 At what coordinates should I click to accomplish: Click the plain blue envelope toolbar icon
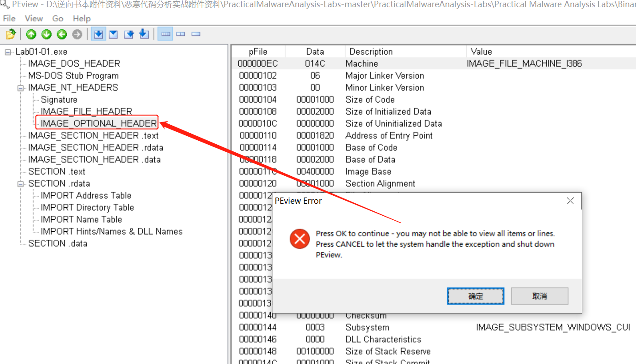coord(113,34)
